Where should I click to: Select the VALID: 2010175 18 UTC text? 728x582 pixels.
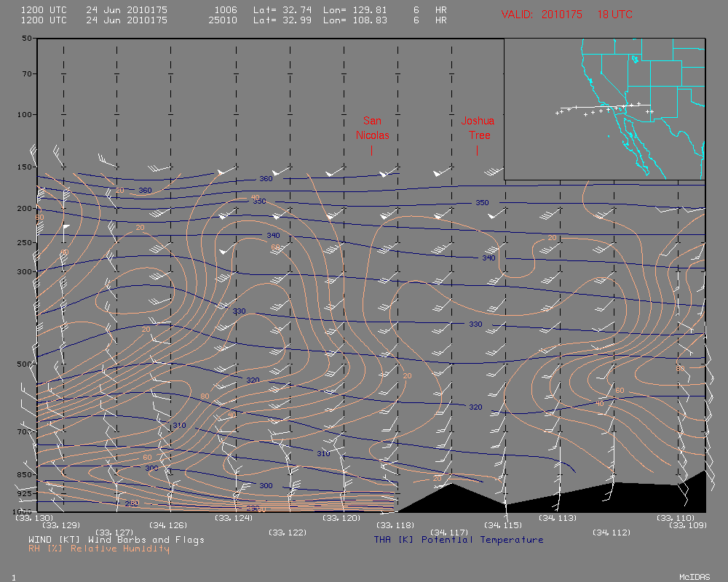point(567,15)
